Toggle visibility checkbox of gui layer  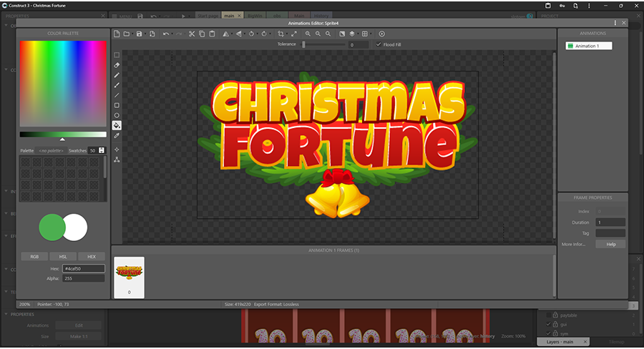pyautogui.click(x=550, y=324)
